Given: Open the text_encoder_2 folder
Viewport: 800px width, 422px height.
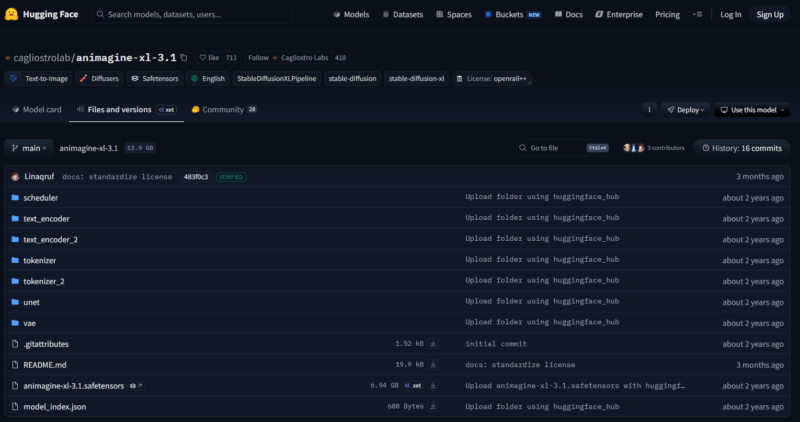Looking at the screenshot, I should point(50,240).
